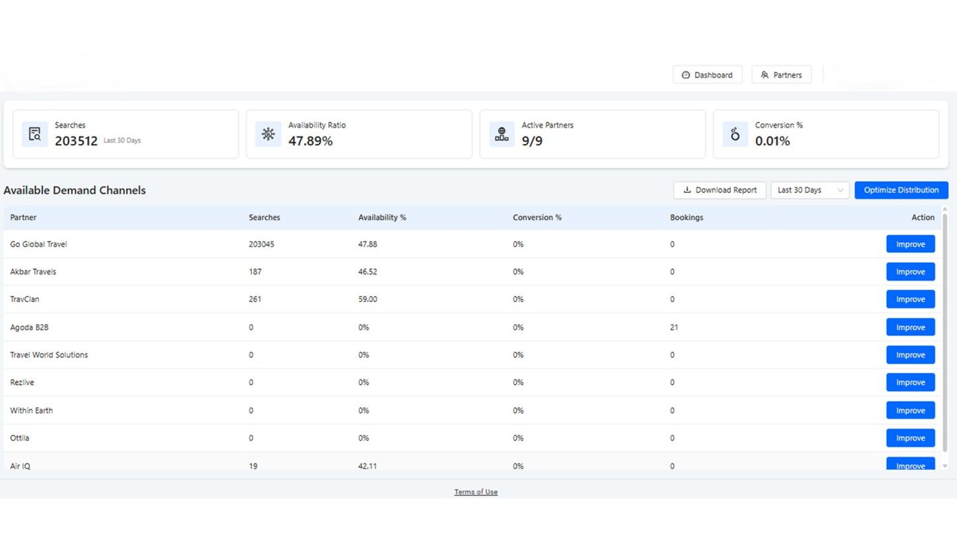Click the Searches column header
Screen dimensions: 957x560
click(x=264, y=218)
